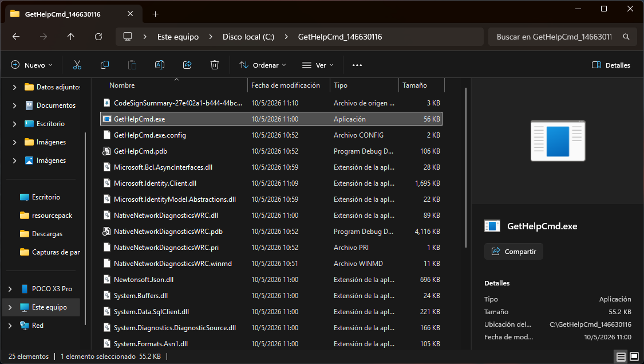Add a new tab with plus button
The image size is (644, 364).
point(155,14)
